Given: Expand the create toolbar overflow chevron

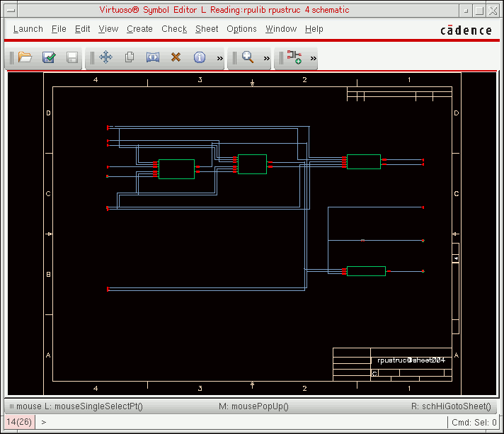Looking at the screenshot, I should point(313,58).
